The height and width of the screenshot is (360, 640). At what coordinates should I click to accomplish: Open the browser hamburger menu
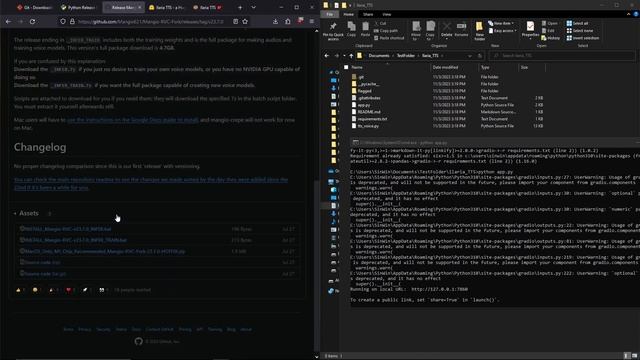click(x=311, y=21)
